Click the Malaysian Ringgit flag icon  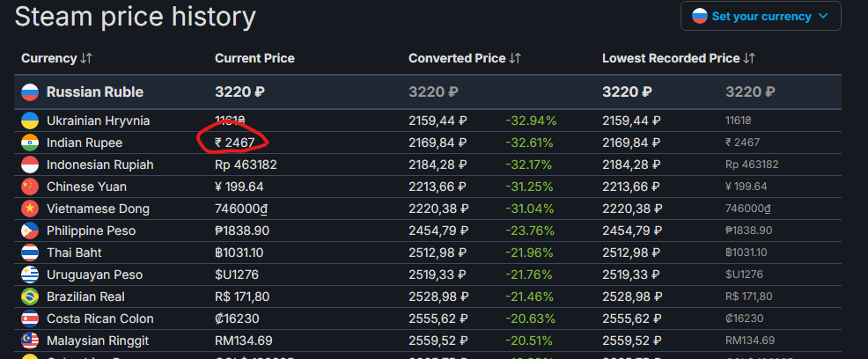[30, 341]
